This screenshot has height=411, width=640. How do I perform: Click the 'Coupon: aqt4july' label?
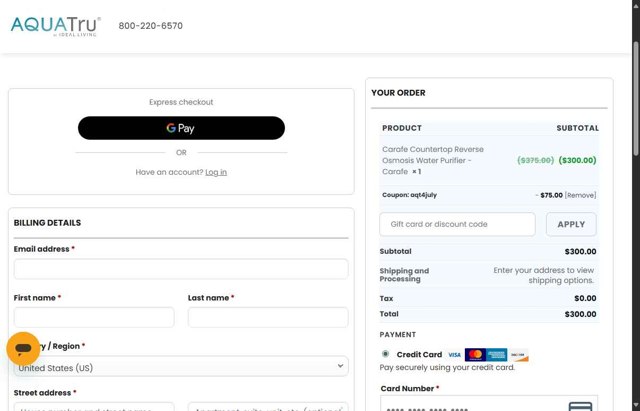(409, 195)
